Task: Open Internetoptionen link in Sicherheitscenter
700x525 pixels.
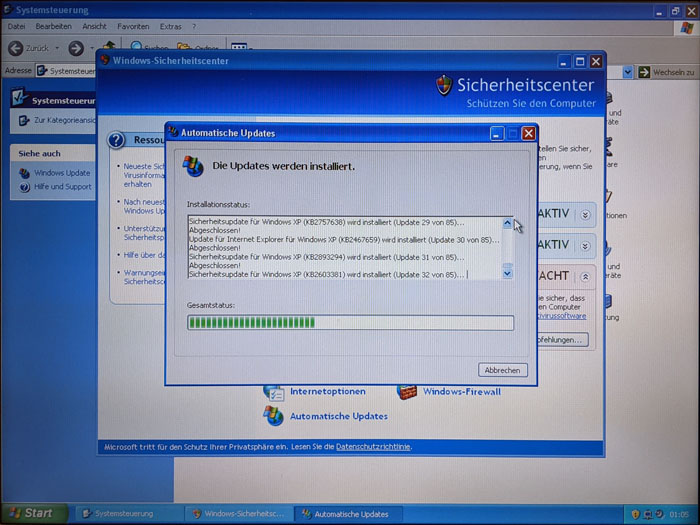Action: [328, 392]
